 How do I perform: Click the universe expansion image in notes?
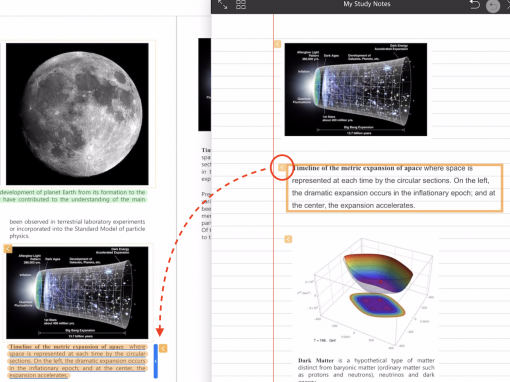click(x=356, y=89)
